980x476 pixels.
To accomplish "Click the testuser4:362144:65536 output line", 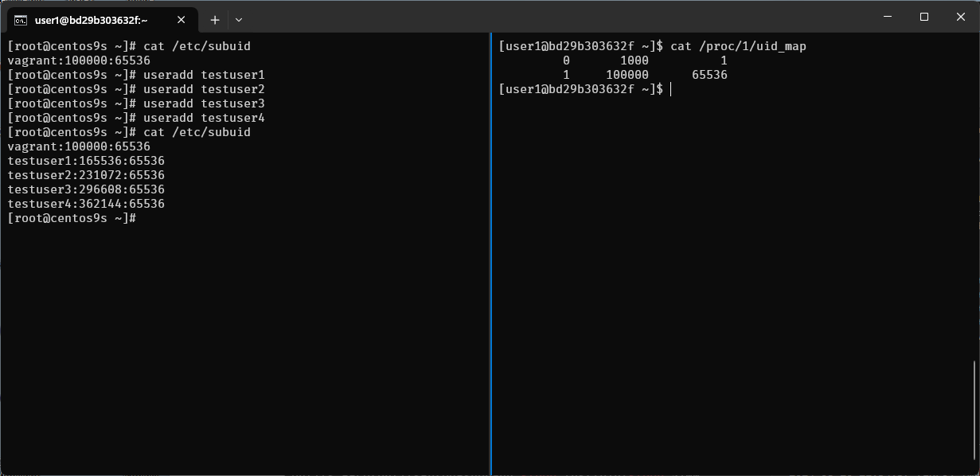I will point(86,204).
